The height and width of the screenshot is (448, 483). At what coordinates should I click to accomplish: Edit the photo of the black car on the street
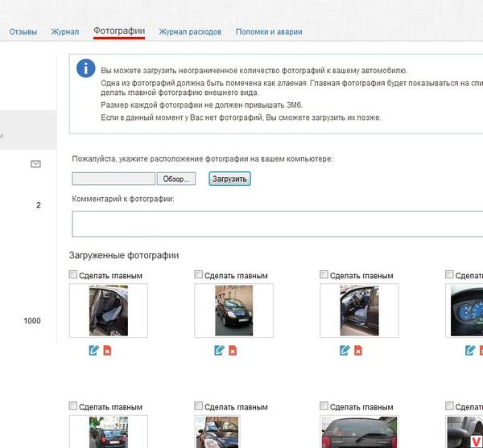pyautogui.click(x=219, y=350)
